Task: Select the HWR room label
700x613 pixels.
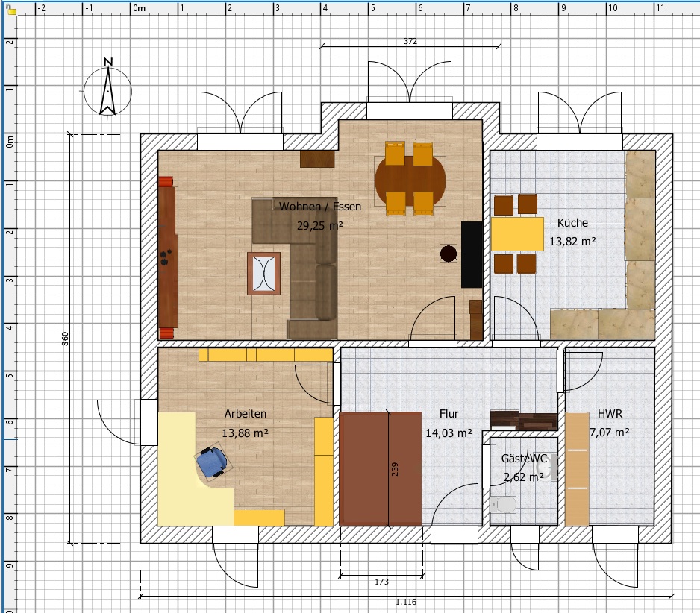Action: (609, 414)
